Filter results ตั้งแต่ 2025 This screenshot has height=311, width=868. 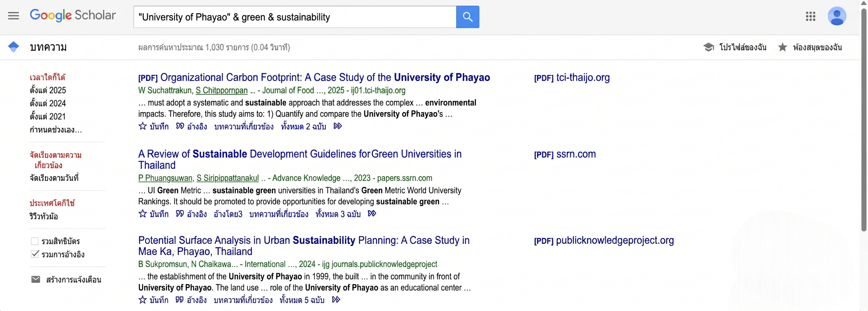48,90
